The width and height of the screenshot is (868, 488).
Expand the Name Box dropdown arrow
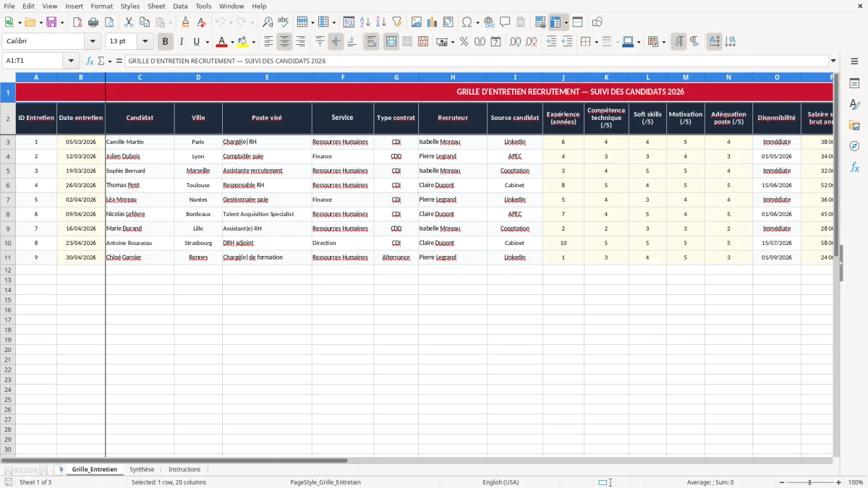pyautogui.click(x=71, y=61)
